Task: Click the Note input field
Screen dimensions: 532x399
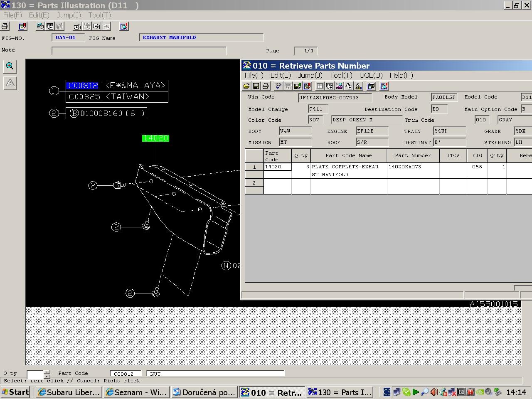Action: coord(139,51)
